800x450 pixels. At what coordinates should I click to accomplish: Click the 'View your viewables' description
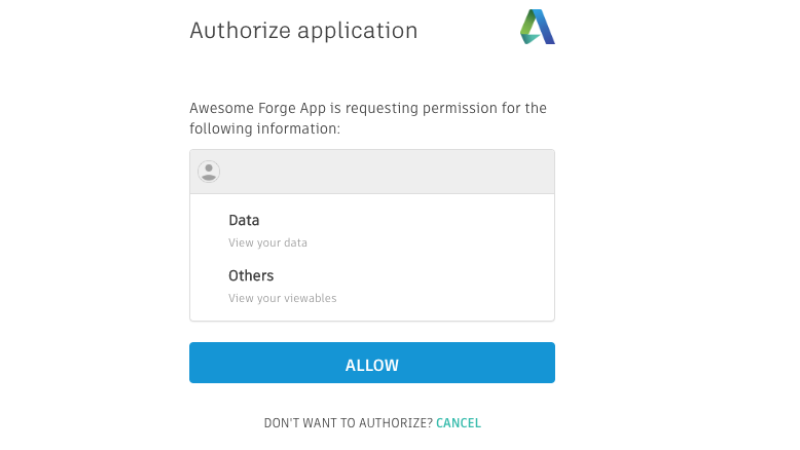point(282,298)
